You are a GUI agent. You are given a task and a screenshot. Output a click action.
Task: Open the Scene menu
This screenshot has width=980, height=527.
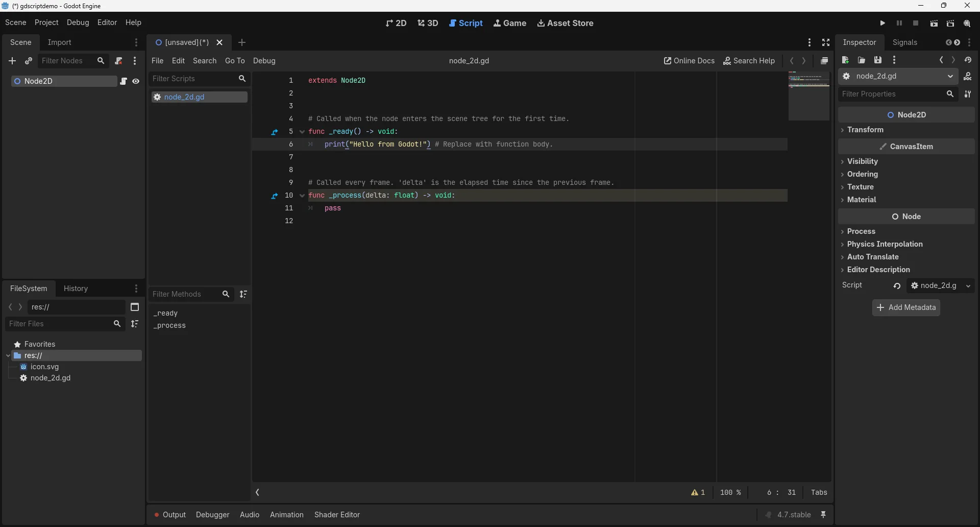(x=16, y=22)
